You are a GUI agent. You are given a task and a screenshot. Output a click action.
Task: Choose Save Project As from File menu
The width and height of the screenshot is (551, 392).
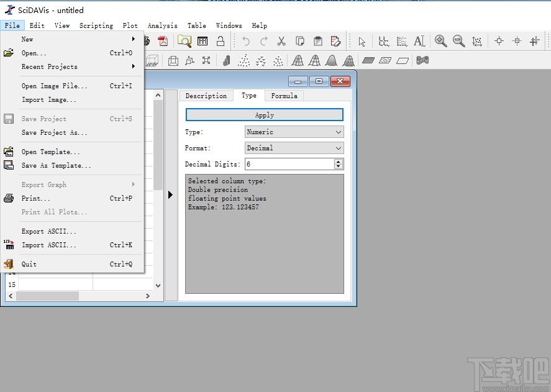click(55, 132)
